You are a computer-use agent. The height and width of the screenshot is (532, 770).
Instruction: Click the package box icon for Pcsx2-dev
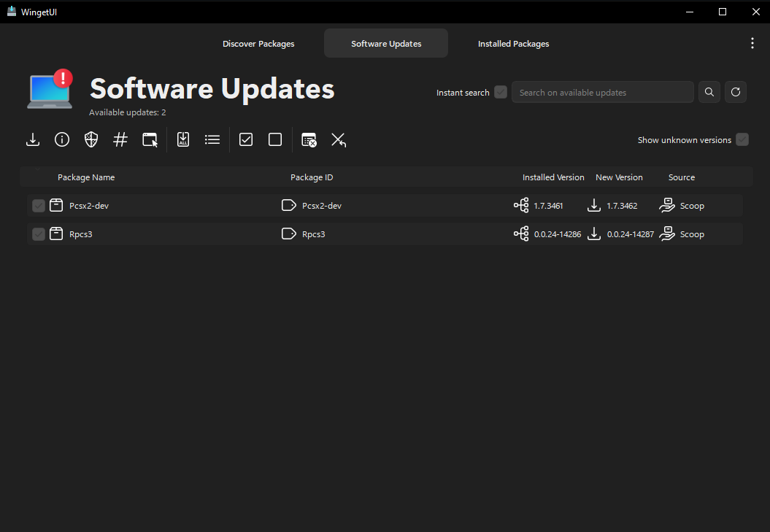[x=56, y=205]
